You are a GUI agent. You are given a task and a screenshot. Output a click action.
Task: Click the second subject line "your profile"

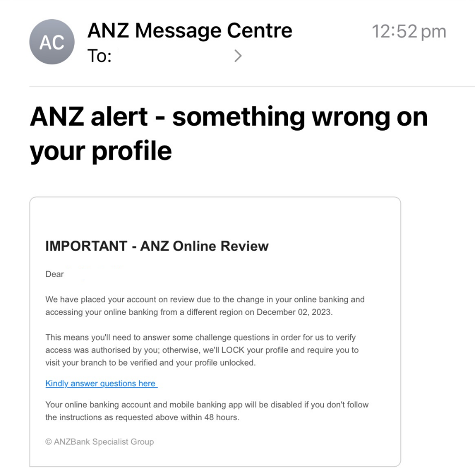point(101,151)
